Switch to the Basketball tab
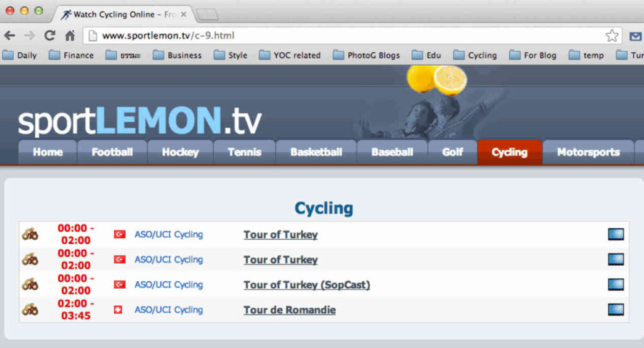This screenshot has height=348, width=644. (x=316, y=152)
